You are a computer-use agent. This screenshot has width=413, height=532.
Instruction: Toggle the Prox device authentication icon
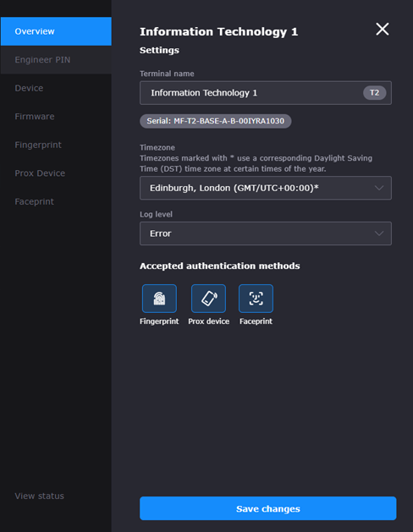click(x=208, y=299)
